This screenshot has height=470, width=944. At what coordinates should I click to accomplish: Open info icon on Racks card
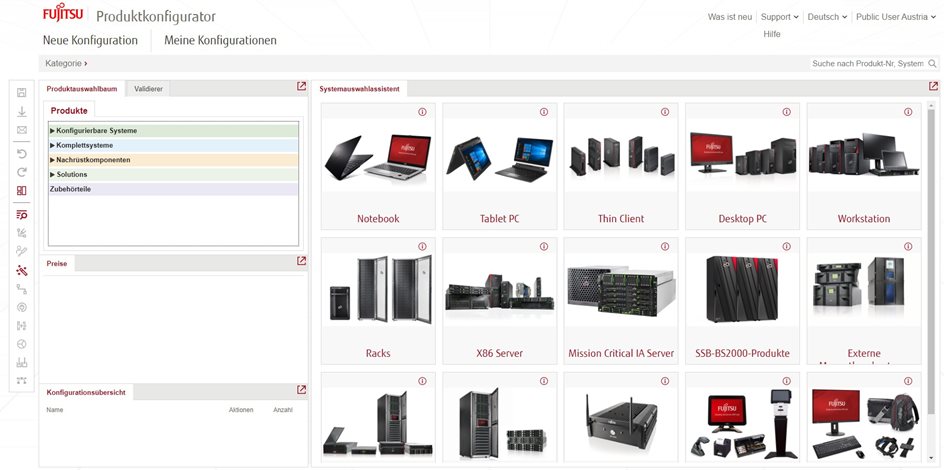point(422,247)
